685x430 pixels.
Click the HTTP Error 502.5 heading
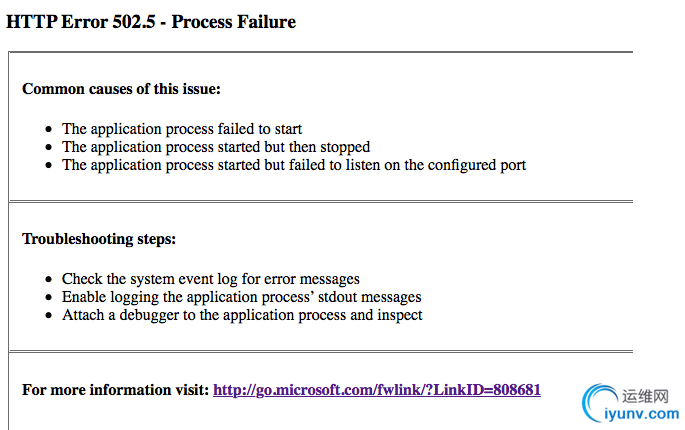coord(151,22)
